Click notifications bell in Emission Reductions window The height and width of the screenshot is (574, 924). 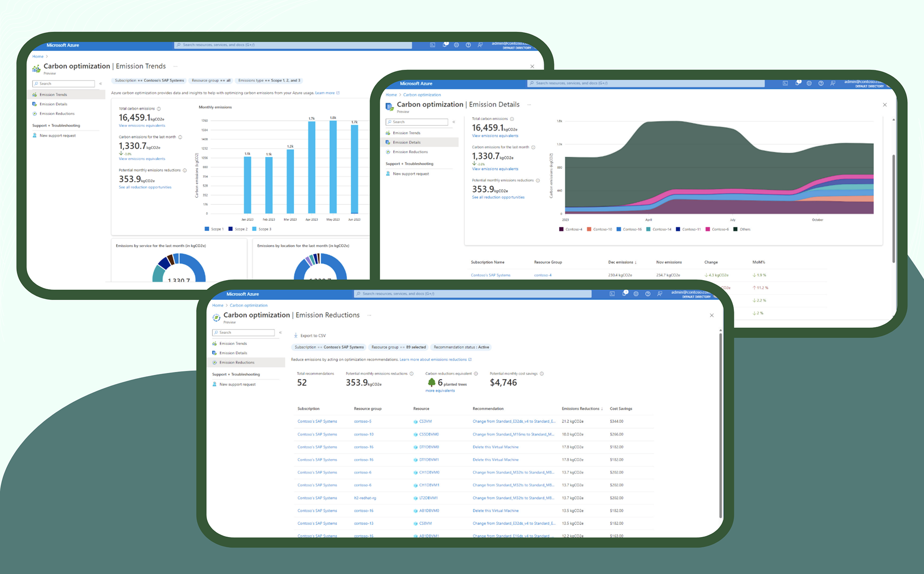point(624,293)
